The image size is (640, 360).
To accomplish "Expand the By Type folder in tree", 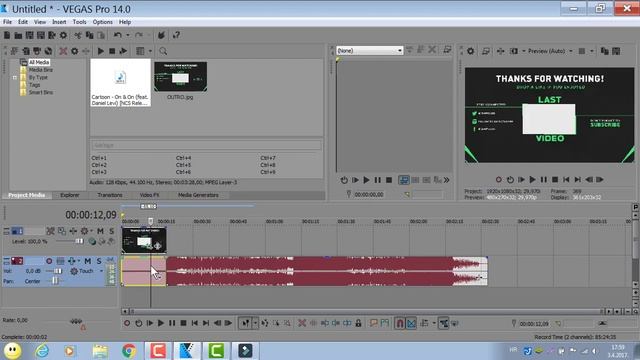I will click(x=15, y=77).
